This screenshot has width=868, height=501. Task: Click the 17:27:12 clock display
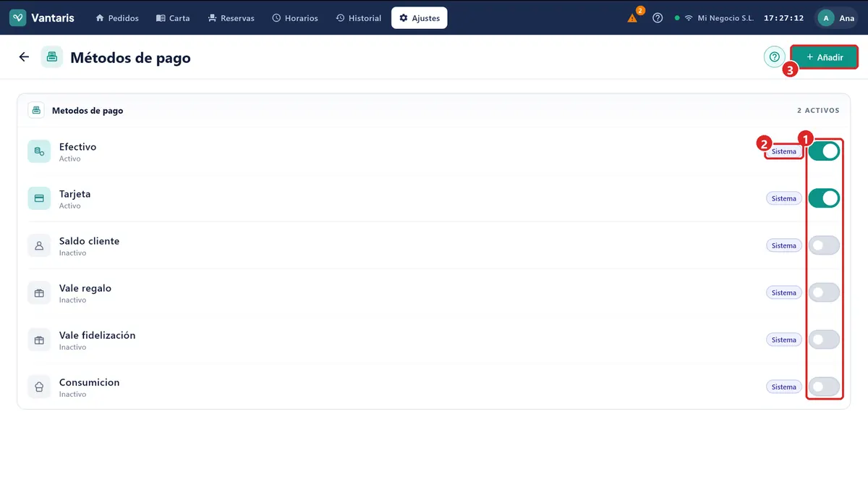[784, 18]
